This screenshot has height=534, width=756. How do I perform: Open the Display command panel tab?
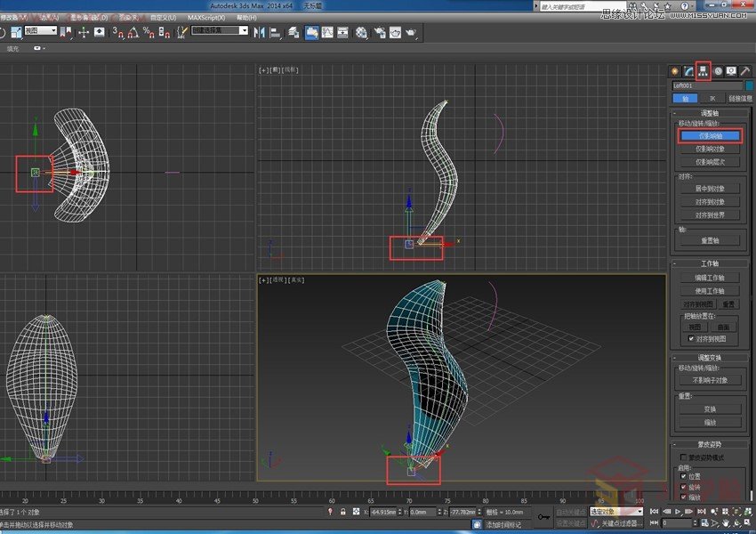click(x=731, y=71)
